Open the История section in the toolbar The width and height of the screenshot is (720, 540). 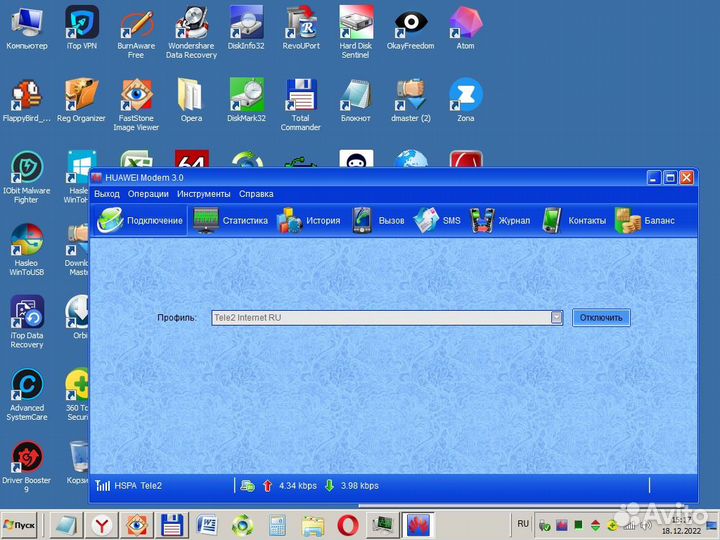pyautogui.click(x=309, y=221)
